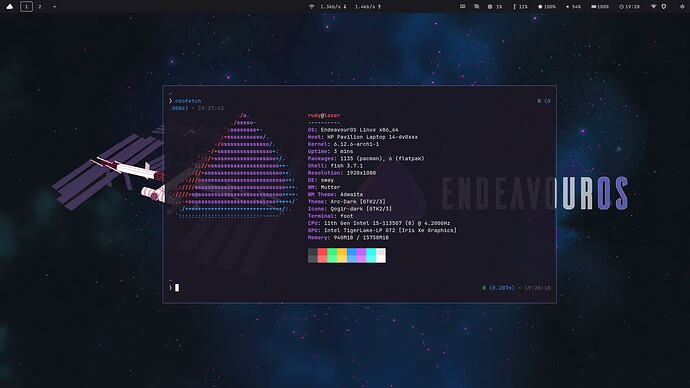This screenshot has height=388, width=690.
Task: Click the Memory: 940MiB line
Action: [x=348, y=238]
